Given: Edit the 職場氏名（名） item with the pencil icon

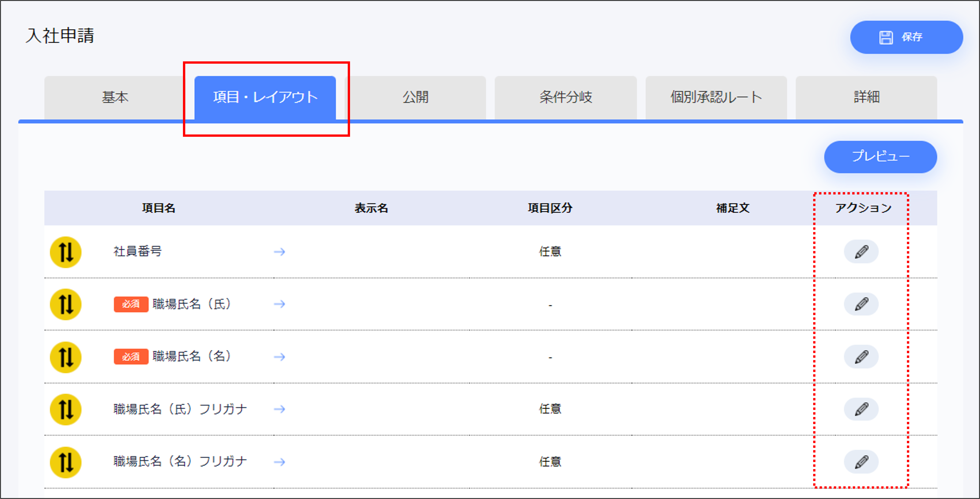Looking at the screenshot, I should click(x=861, y=357).
